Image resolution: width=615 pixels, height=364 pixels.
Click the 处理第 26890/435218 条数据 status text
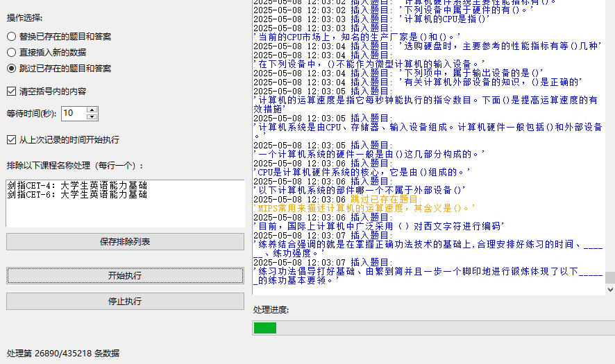(x=63, y=353)
